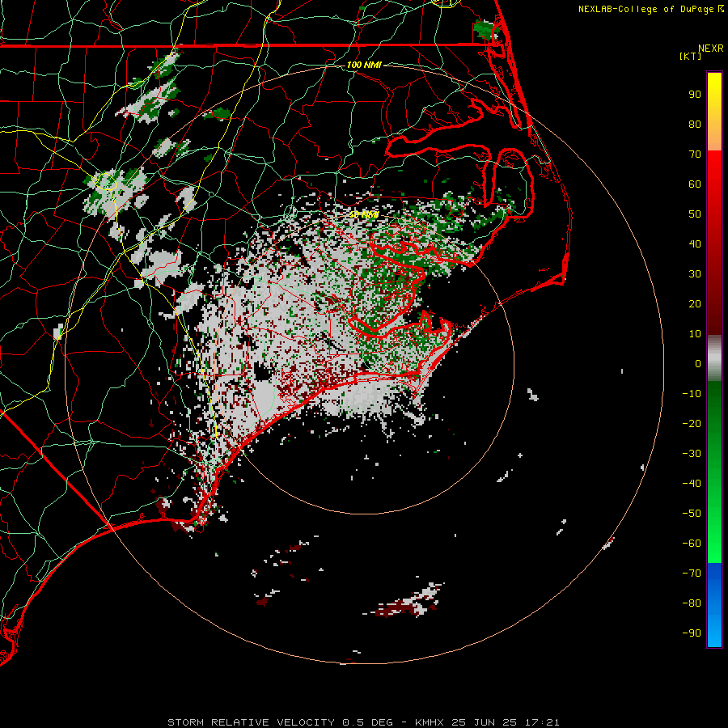Click the [KT] units label
Viewport: 728px width, 728px height.
point(691,56)
